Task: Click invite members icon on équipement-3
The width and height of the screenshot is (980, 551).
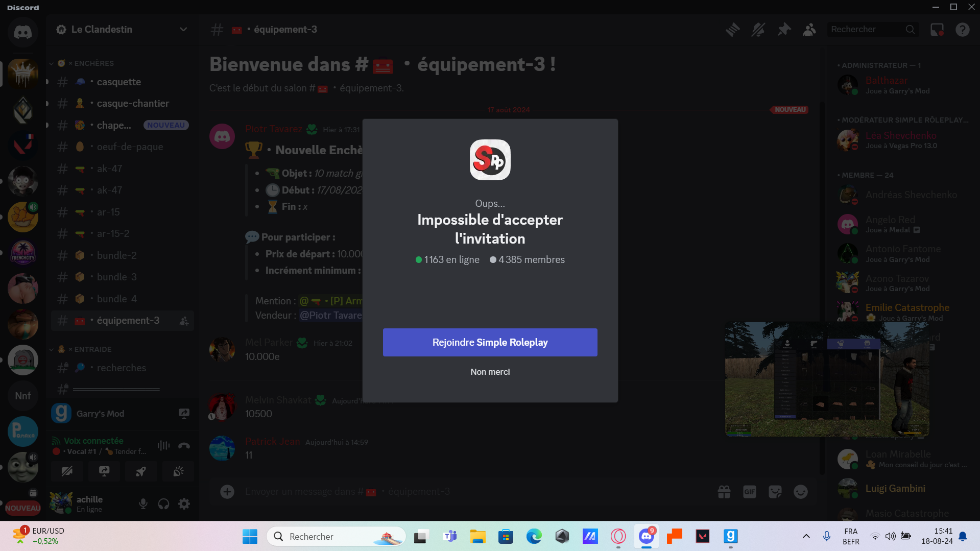Action: point(184,321)
